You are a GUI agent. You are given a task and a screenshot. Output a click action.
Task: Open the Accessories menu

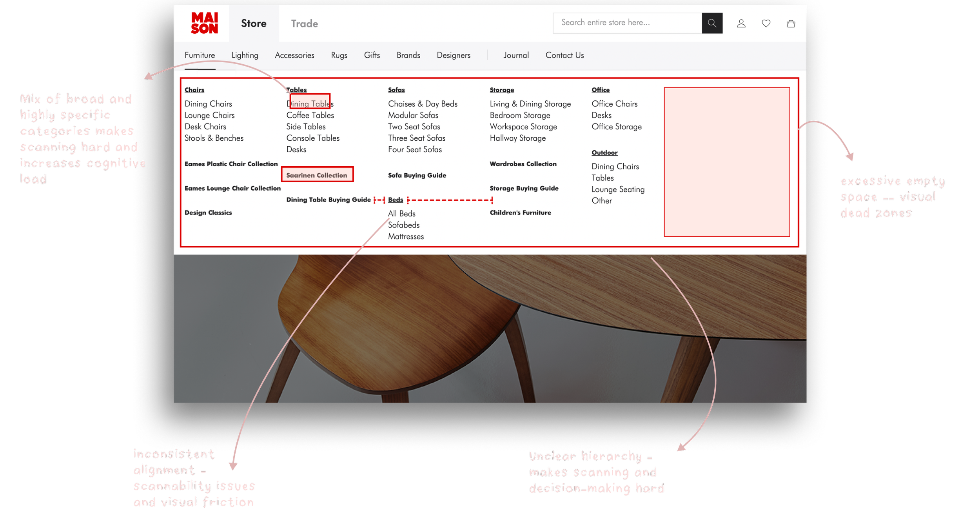pyautogui.click(x=294, y=55)
